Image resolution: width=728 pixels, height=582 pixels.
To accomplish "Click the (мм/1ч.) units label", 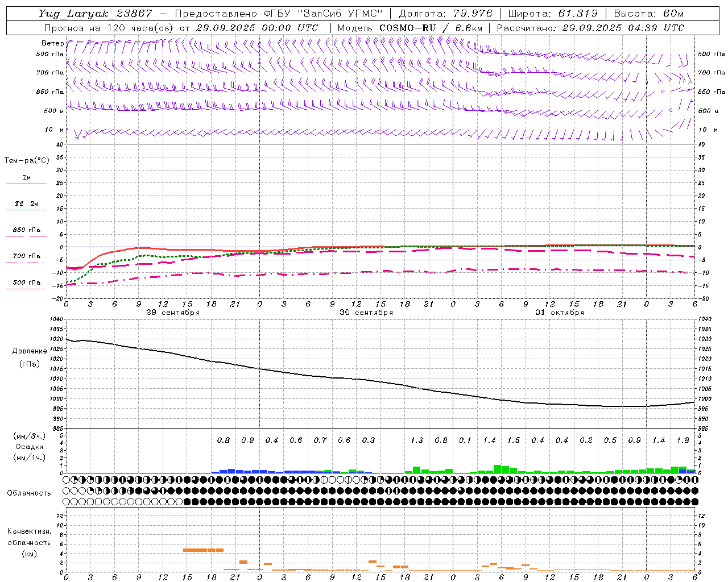I will pos(30,458).
